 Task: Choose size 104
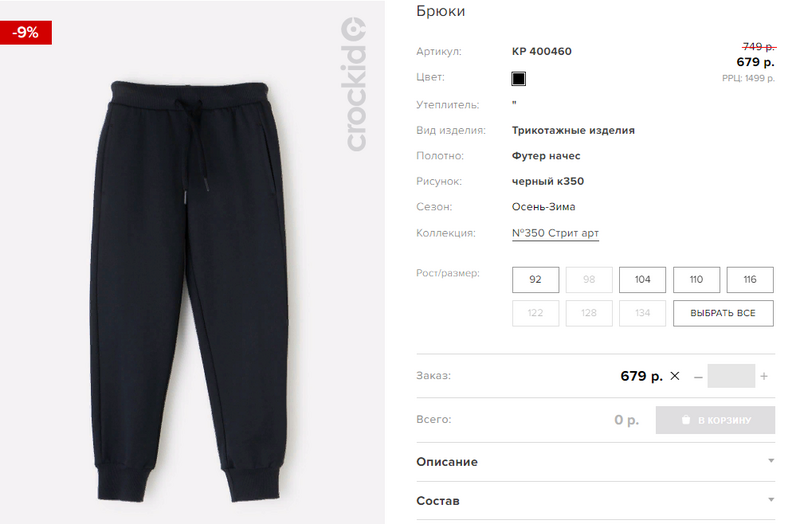tap(642, 280)
